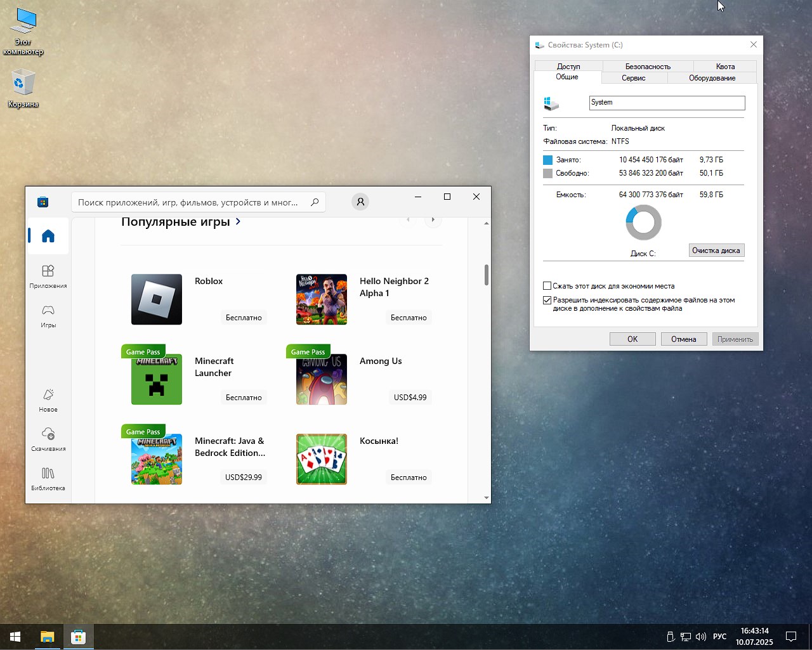Viewport: 812px width, 650px height.
Task: Click disk C usage donut chart
Action: (x=643, y=223)
